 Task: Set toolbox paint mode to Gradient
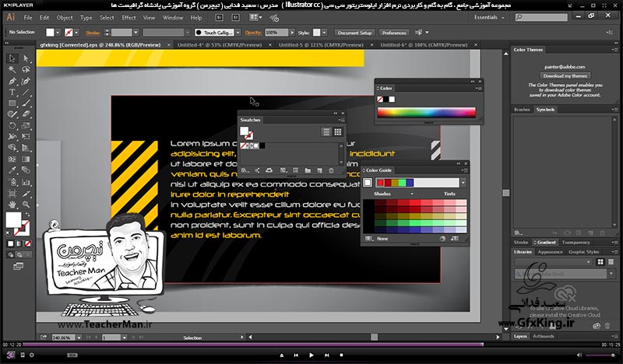(x=19, y=243)
